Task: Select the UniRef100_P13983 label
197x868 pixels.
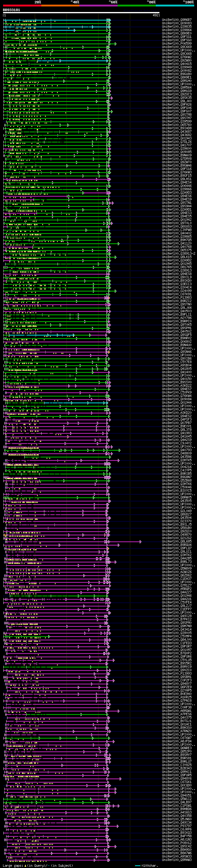Action: coord(177,297)
